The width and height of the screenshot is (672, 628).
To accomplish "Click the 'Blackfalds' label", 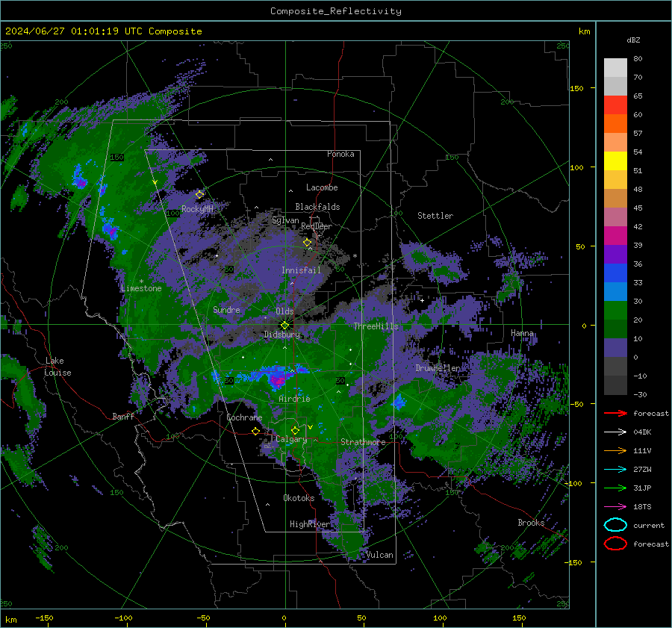I will [317, 207].
